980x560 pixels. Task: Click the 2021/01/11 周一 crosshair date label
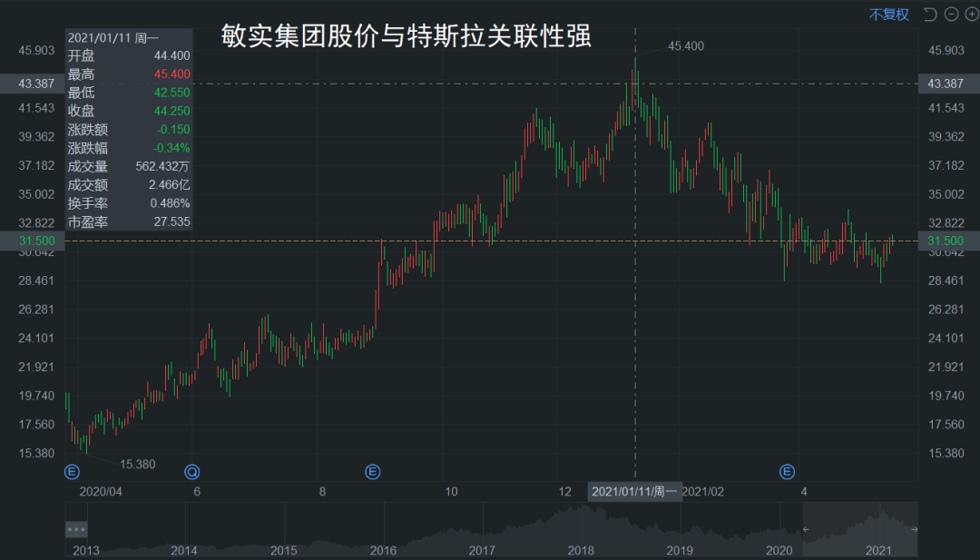tap(634, 492)
